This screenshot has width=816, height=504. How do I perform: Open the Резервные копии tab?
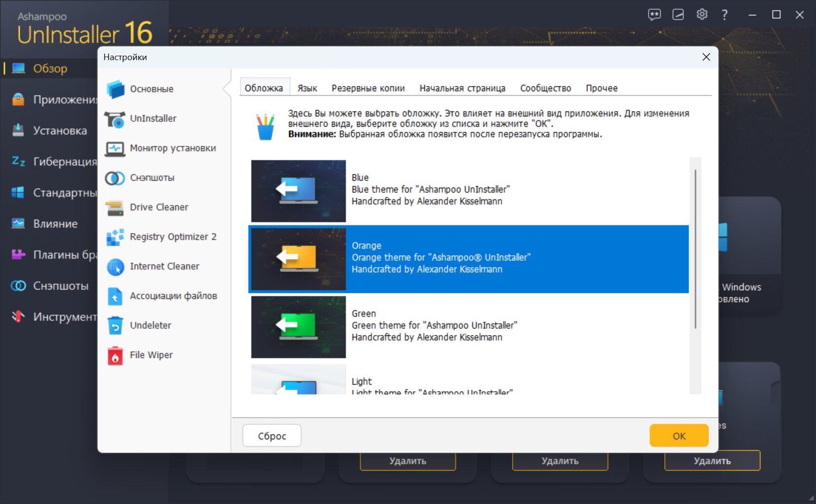pyautogui.click(x=368, y=88)
